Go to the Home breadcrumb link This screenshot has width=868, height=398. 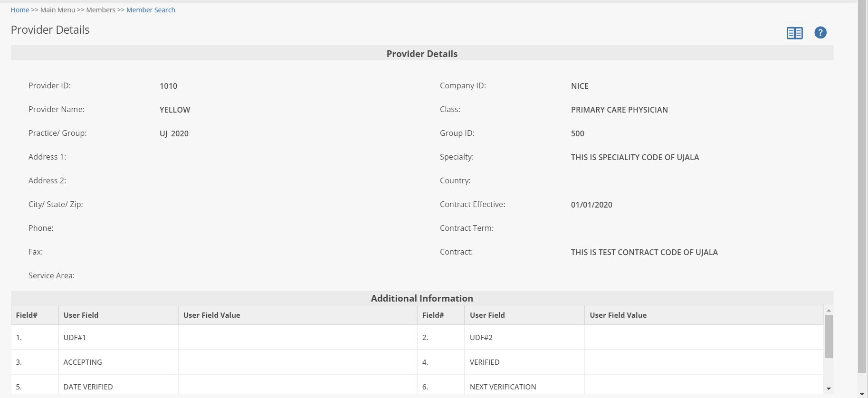(20, 10)
